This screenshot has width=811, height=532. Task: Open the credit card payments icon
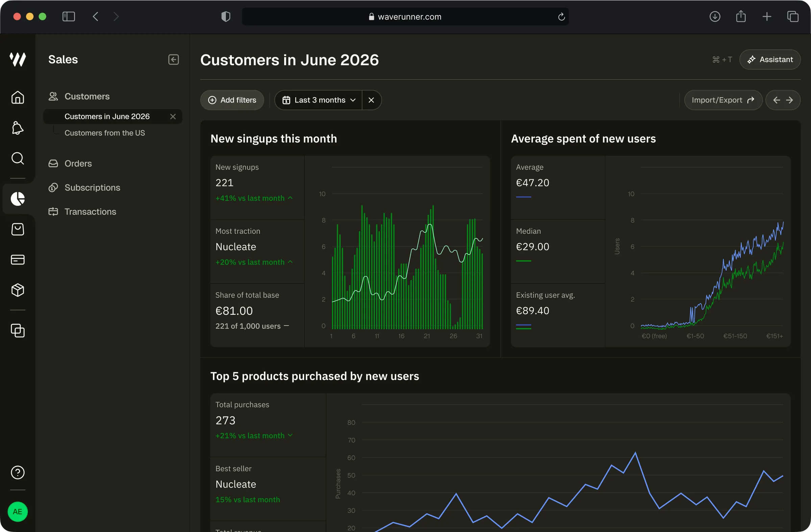tap(18, 259)
